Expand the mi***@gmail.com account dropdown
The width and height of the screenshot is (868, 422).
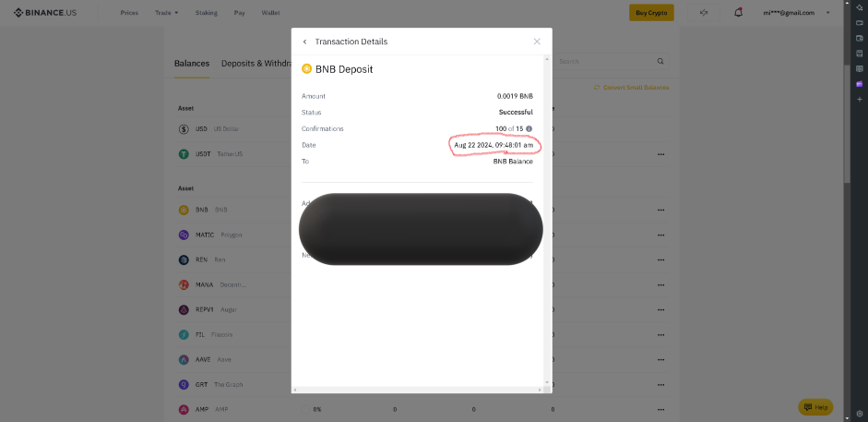click(797, 13)
